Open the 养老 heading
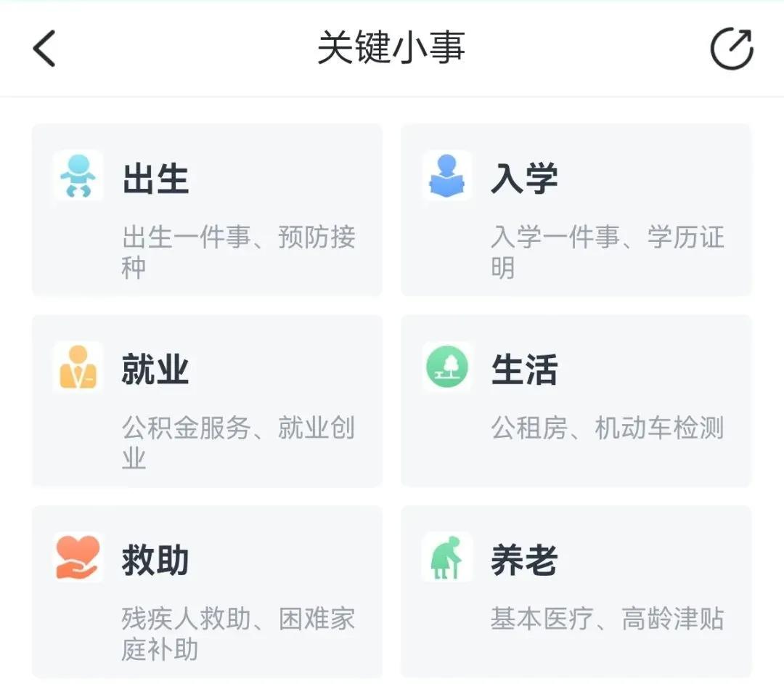Image resolution: width=784 pixels, height=684 pixels. (525, 561)
